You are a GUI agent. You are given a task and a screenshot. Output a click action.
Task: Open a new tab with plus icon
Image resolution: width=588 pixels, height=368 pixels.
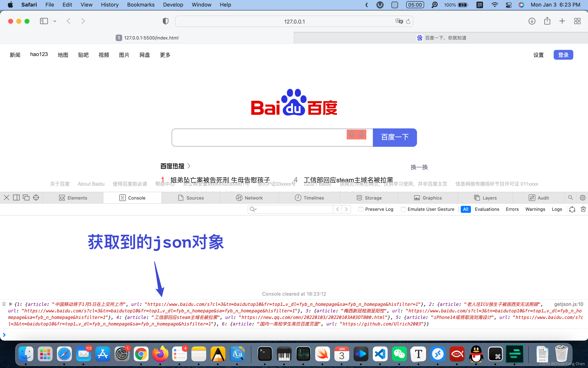tap(562, 21)
